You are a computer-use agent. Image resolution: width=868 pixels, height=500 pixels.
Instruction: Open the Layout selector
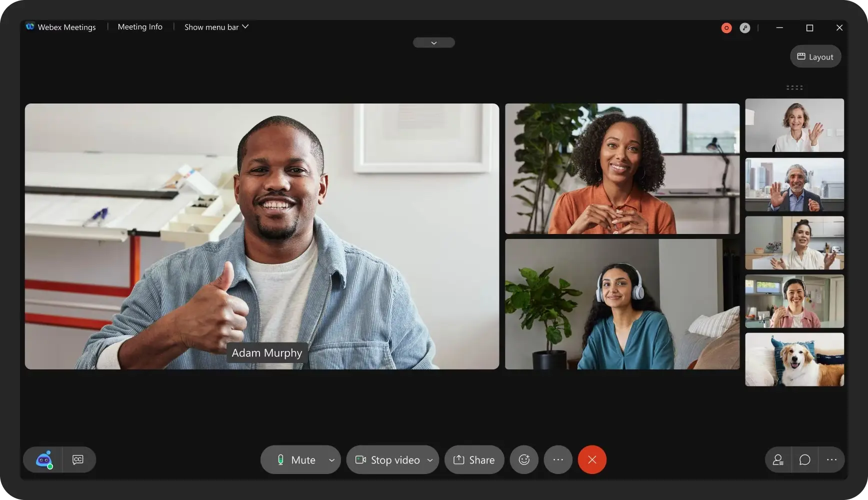pos(815,56)
